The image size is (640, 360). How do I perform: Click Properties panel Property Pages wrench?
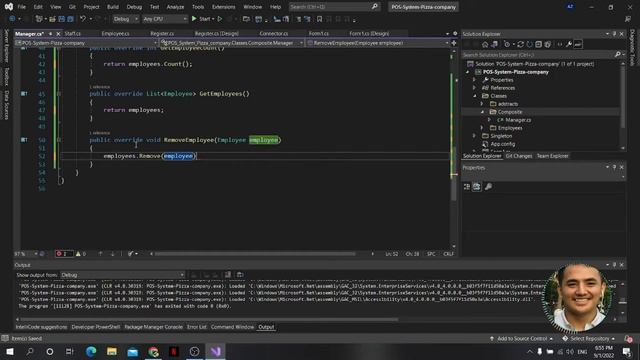coord(488,187)
